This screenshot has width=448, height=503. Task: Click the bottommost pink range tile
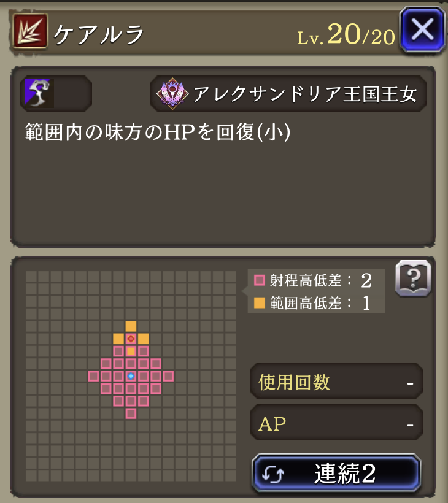[131, 413]
